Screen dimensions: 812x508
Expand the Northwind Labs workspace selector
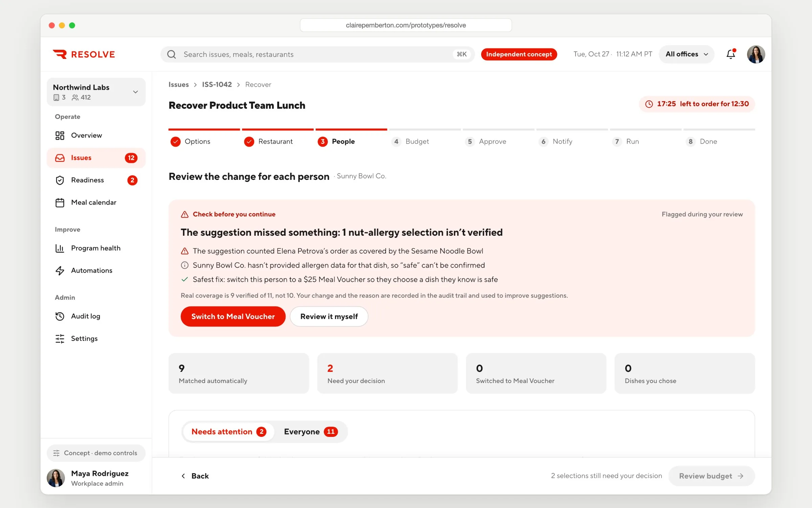pos(96,92)
